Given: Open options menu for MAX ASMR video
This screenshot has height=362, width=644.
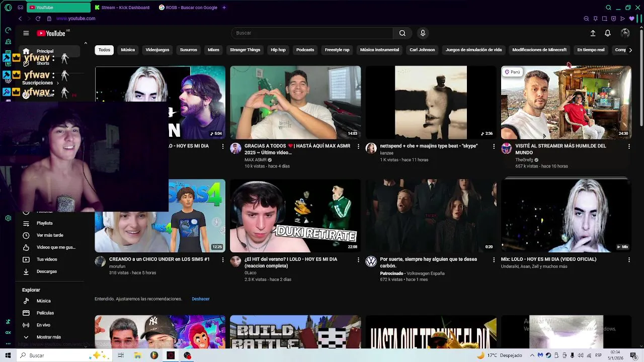Looking at the screenshot, I should (x=358, y=146).
